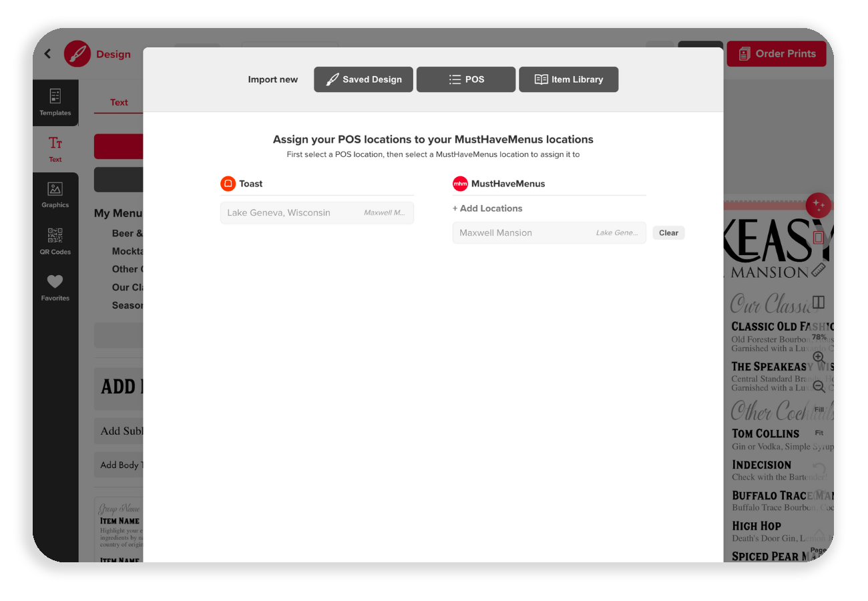This screenshot has height=601, width=868.
Task: Click the Indecision item on the menu
Action: (761, 465)
